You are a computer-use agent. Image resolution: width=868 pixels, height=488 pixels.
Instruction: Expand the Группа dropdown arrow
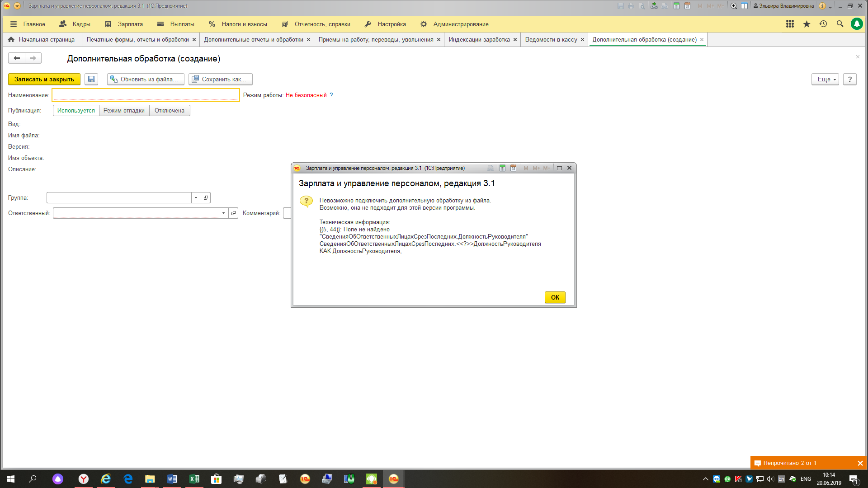(x=196, y=197)
